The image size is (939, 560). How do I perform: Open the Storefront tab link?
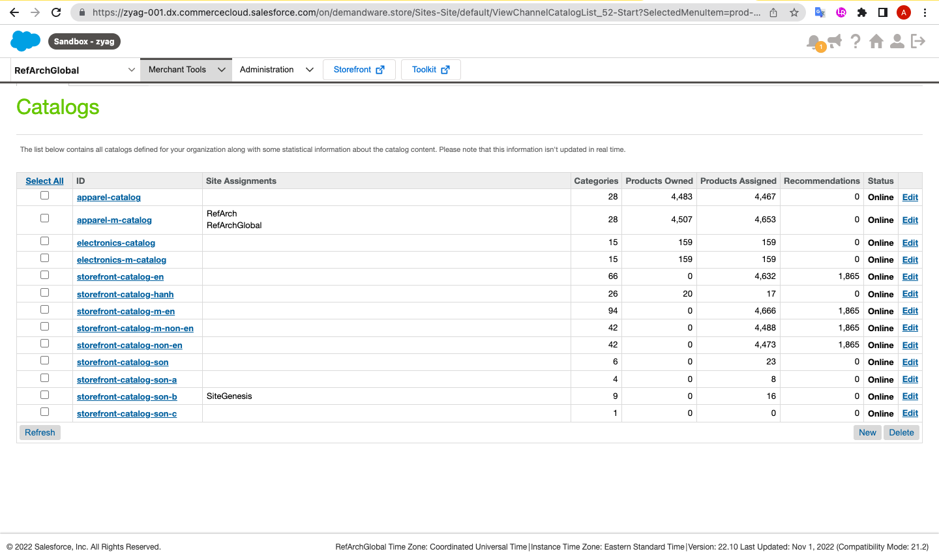(359, 70)
